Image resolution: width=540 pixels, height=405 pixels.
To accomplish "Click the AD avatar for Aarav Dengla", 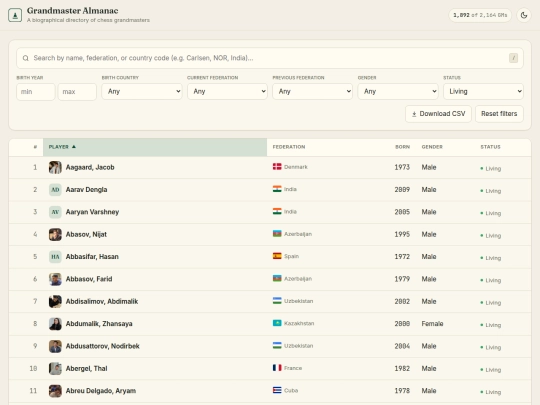I will click(x=55, y=190).
